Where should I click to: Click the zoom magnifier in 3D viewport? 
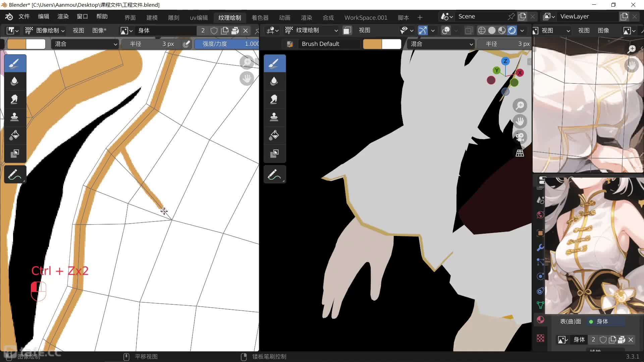tap(520, 106)
